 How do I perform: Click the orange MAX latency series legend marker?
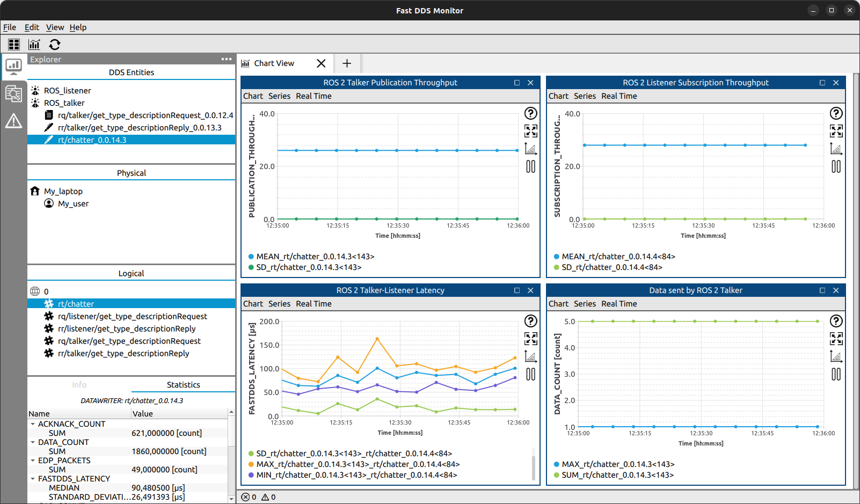click(251, 464)
